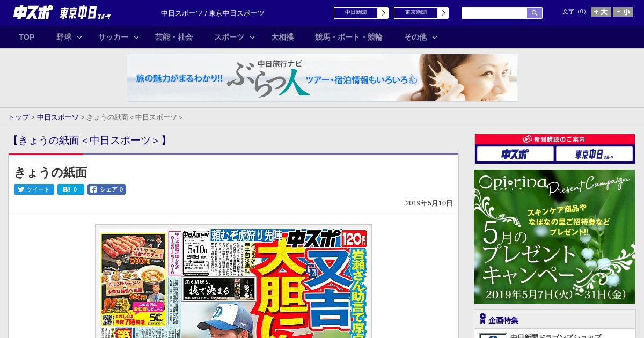644x338 pixels.
Task: Open the Opirina present campaign banner
Action: coord(554,237)
